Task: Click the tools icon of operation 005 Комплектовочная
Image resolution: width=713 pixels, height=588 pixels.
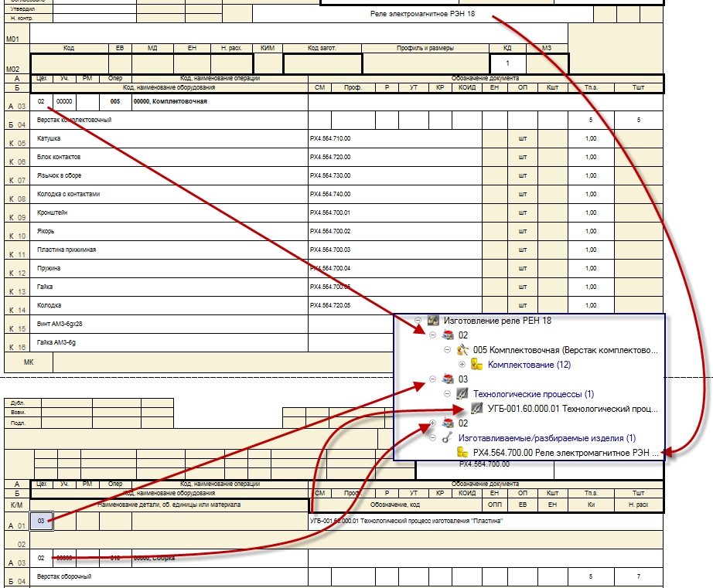Action: (463, 350)
